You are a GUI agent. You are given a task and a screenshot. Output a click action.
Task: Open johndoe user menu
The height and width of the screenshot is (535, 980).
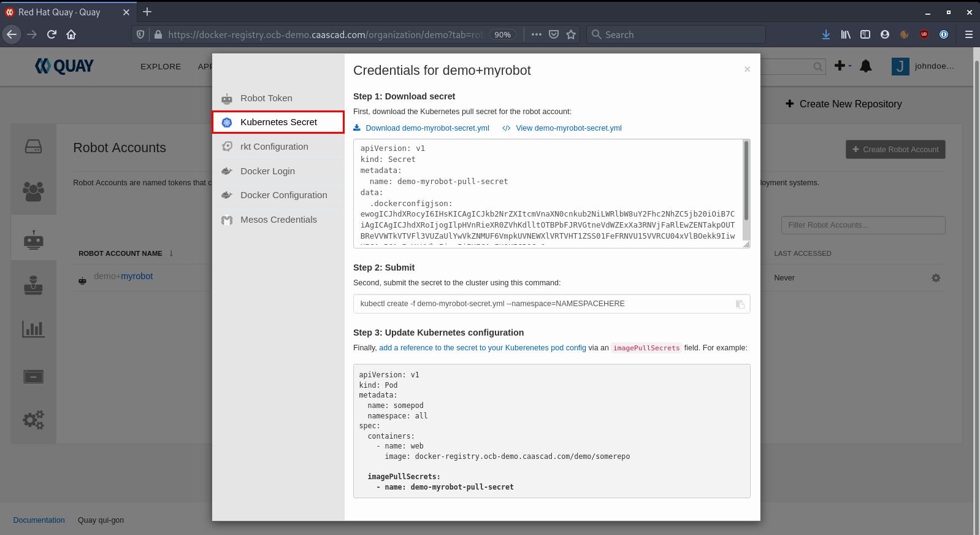coord(923,66)
